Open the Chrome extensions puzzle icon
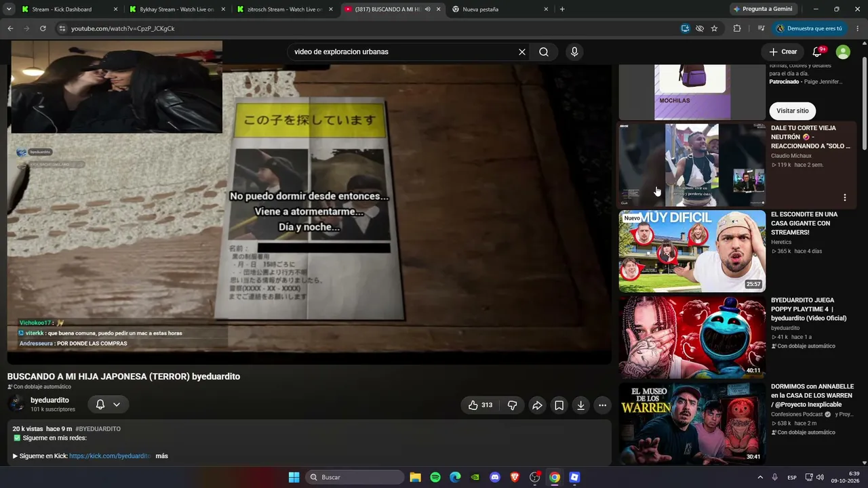 [x=737, y=28]
